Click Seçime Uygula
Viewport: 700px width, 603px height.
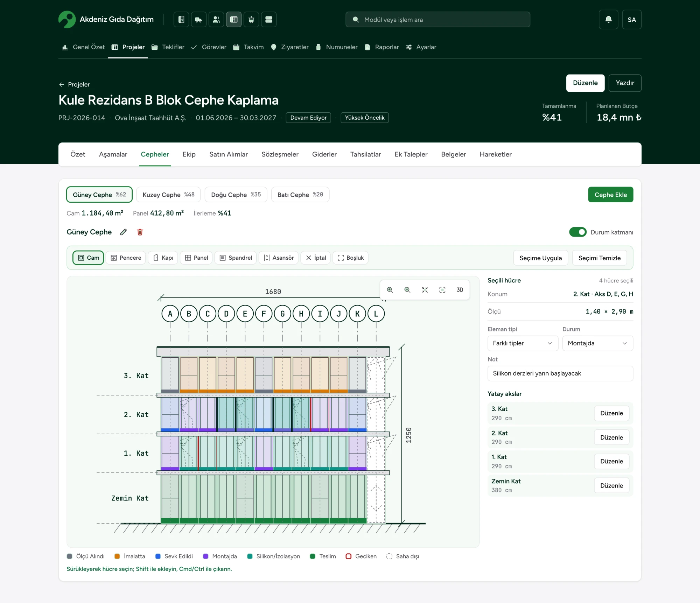point(540,258)
